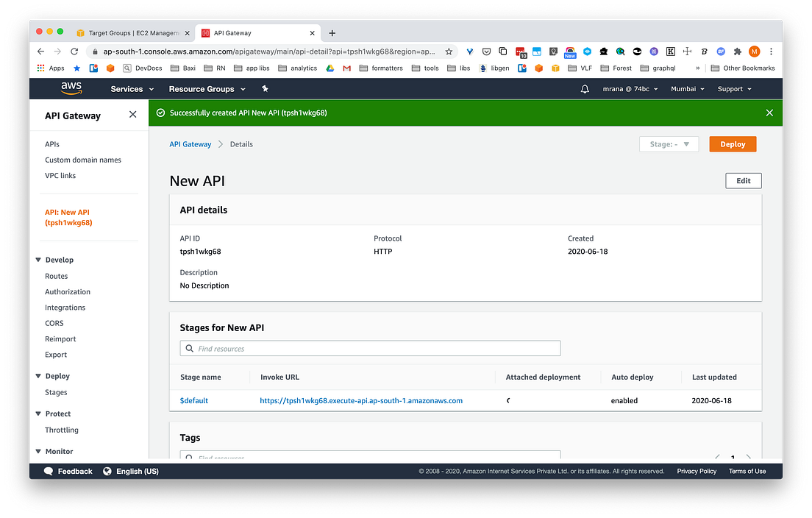Open the Mumbai region menu
The width and height of the screenshot is (812, 518).
coord(686,88)
